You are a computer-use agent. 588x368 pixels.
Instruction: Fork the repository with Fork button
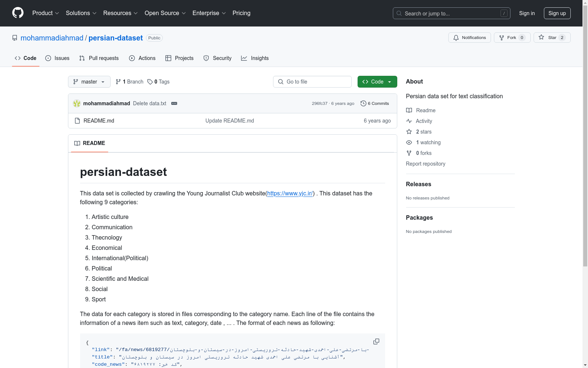click(x=512, y=38)
